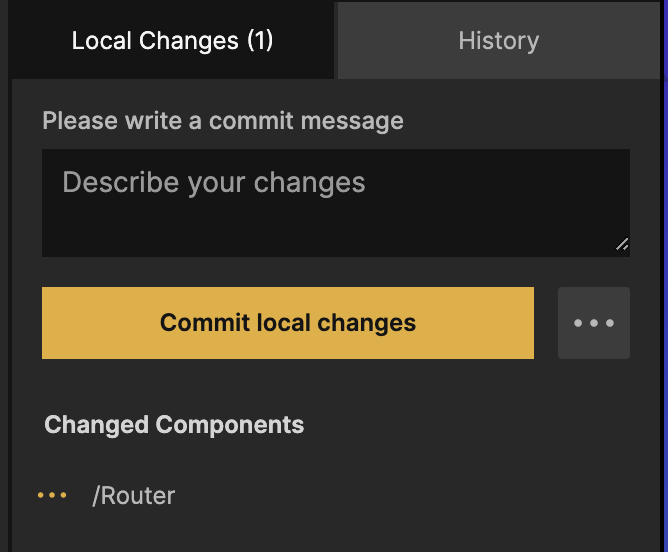Click the commit message text area
Image resolution: width=668 pixels, height=552 pixels.
(x=335, y=203)
